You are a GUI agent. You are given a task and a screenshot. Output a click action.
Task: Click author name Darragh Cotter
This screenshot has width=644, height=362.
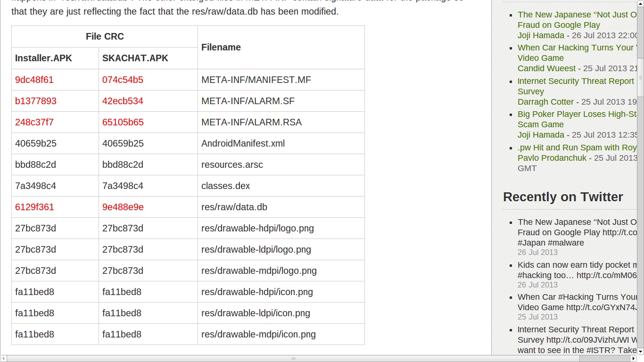click(x=545, y=102)
